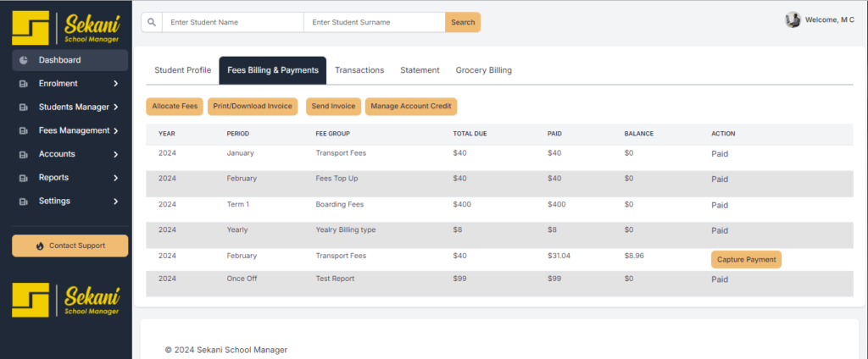The image size is (868, 359).
Task: Click the Contact Support button
Action: (70, 246)
